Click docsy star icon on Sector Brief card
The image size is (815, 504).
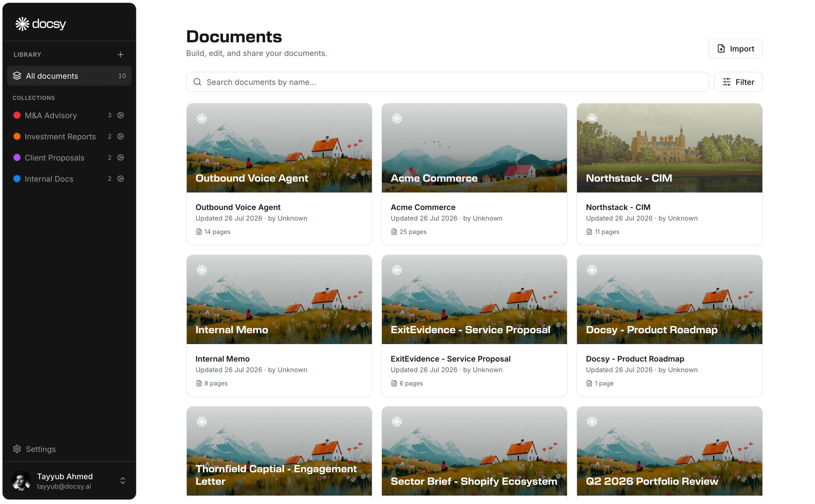[397, 422]
